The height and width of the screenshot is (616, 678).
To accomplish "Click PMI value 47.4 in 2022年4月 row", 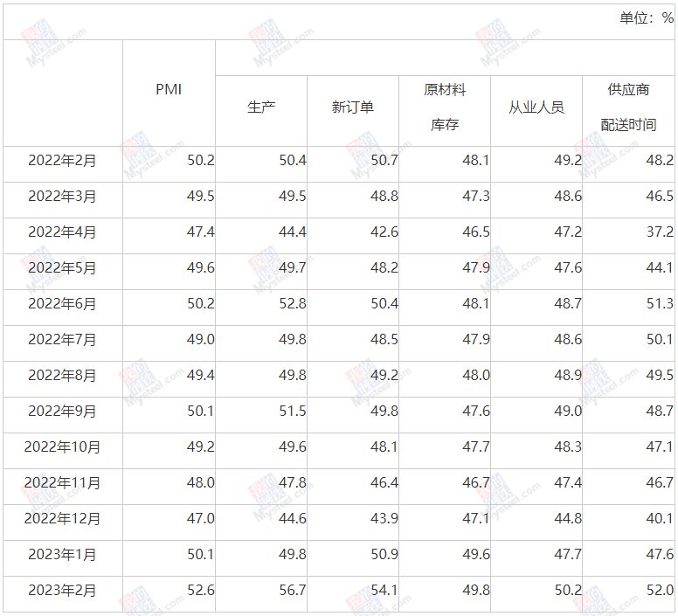I will pyautogui.click(x=201, y=232).
